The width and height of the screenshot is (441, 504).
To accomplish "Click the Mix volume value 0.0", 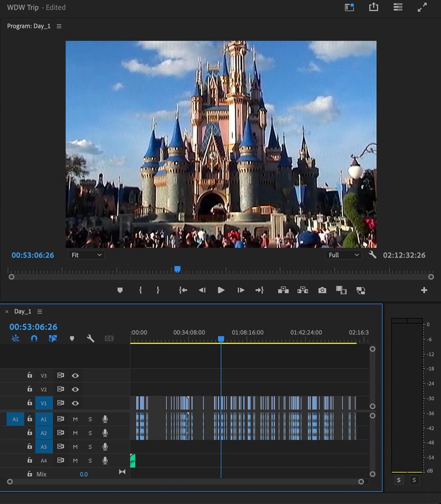I will click(x=84, y=474).
